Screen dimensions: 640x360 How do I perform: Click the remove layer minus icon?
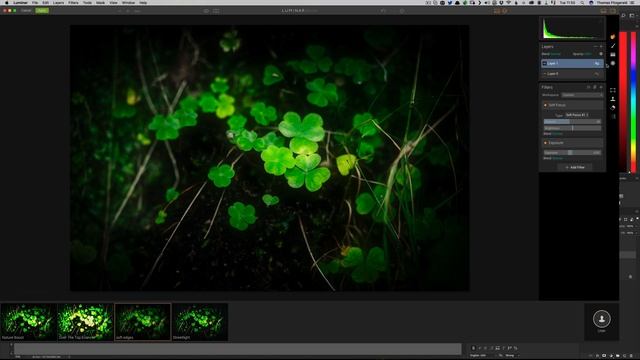[x=595, y=47]
